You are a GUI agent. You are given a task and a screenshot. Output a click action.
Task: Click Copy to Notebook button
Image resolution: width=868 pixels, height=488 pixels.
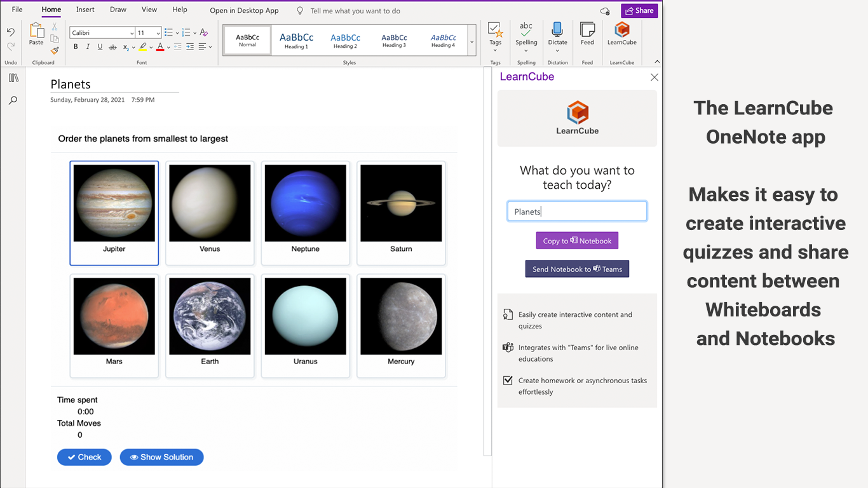pyautogui.click(x=577, y=241)
